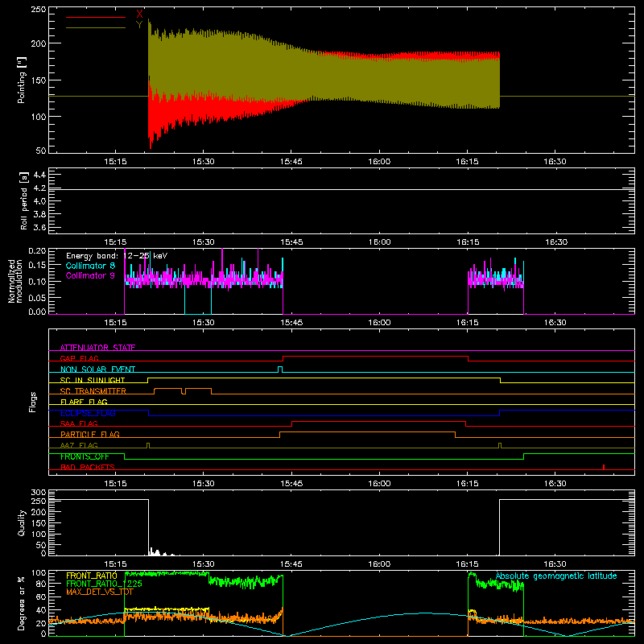This screenshot has height=644, width=644.
Task: Click the 150 tick on Pointing axis
Action: coord(39,80)
